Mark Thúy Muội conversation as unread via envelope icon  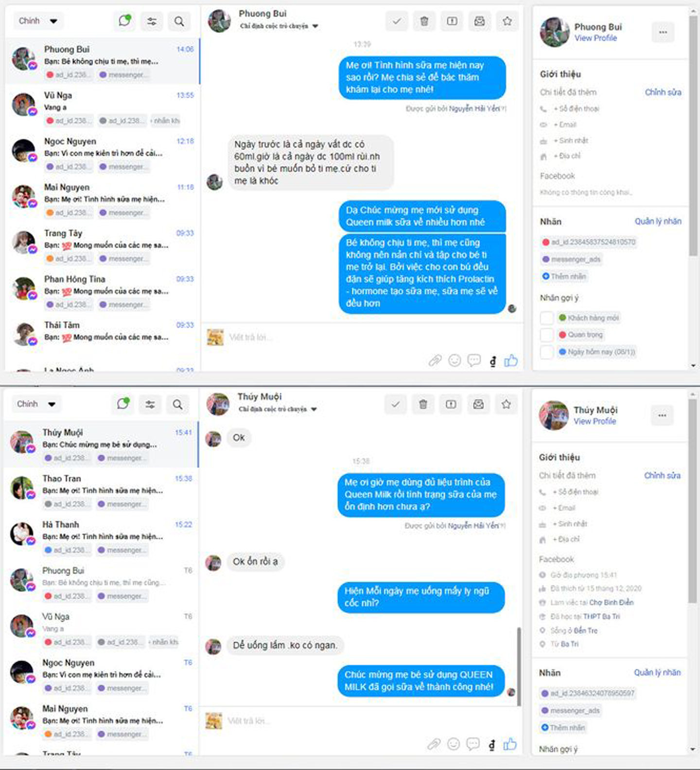click(x=478, y=404)
